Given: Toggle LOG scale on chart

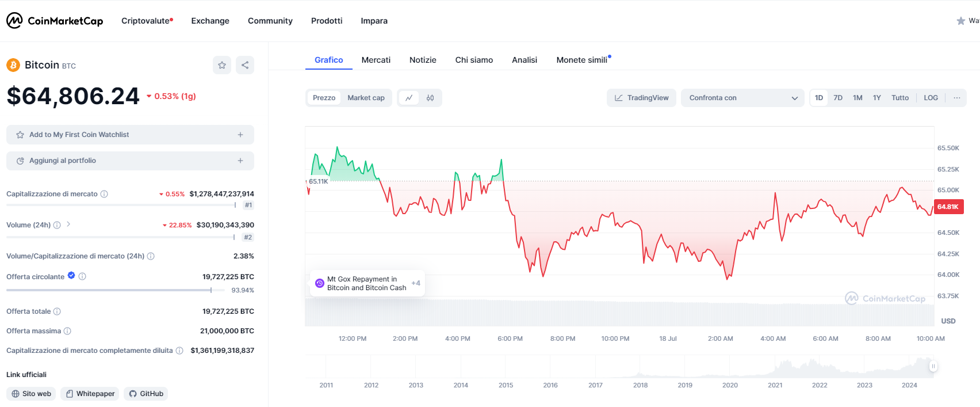Looking at the screenshot, I should pos(931,98).
